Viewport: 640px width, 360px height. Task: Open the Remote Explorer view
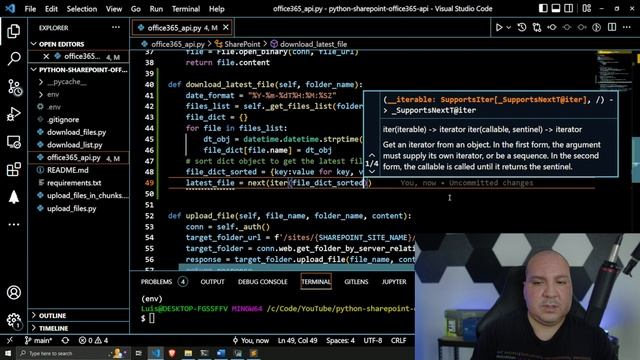pyautogui.click(x=13, y=142)
